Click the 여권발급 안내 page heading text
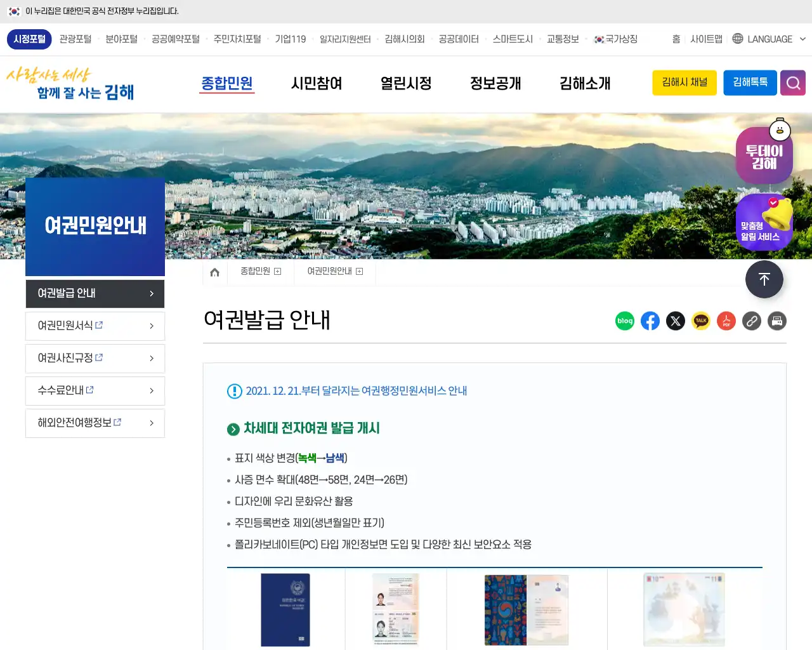 pos(267,320)
